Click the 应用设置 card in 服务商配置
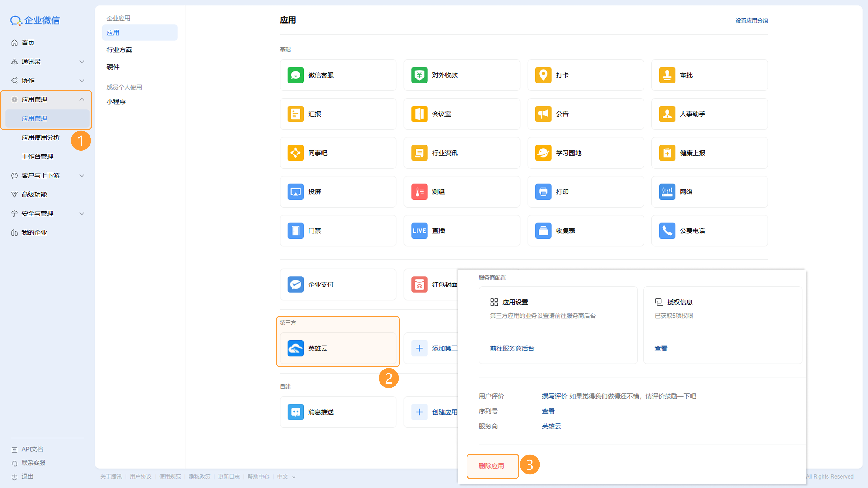 point(558,325)
